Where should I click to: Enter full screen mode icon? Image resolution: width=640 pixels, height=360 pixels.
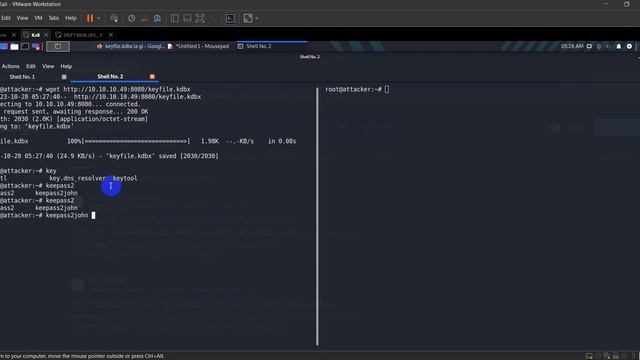coord(200,18)
